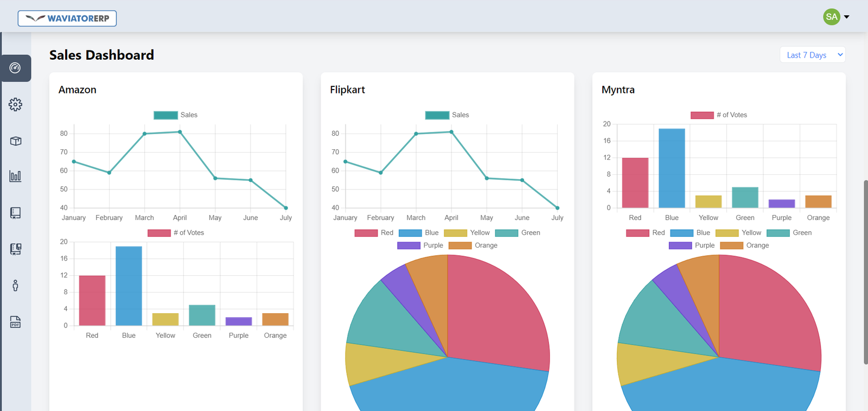Toggle Green legend item in Myntra pie chart
This screenshot has height=411, width=868.
tap(789, 233)
